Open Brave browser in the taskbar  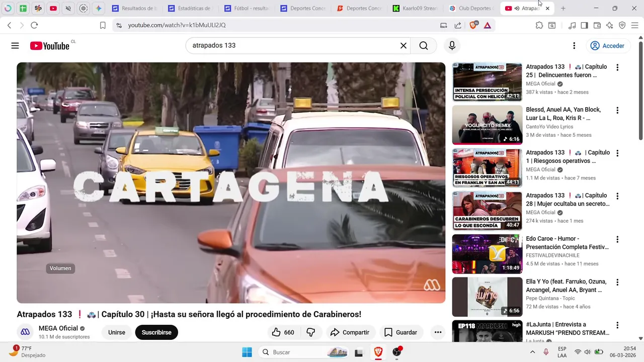[x=378, y=352]
